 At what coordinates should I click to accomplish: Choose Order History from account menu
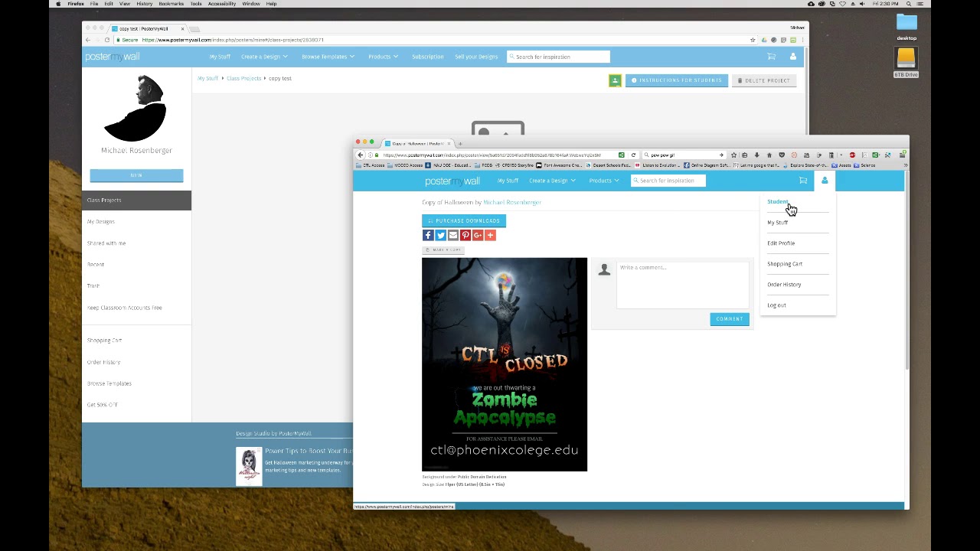[784, 285]
